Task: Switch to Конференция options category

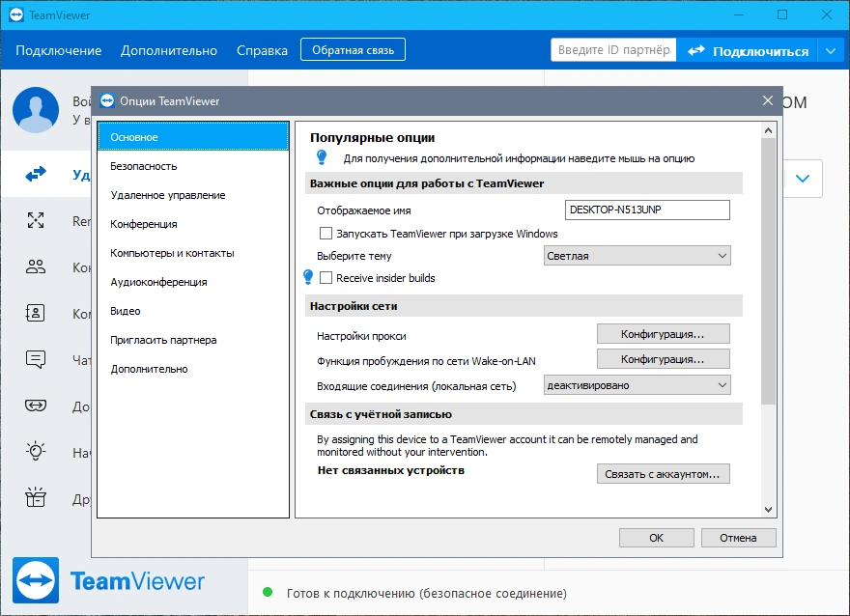Action: pos(193,224)
